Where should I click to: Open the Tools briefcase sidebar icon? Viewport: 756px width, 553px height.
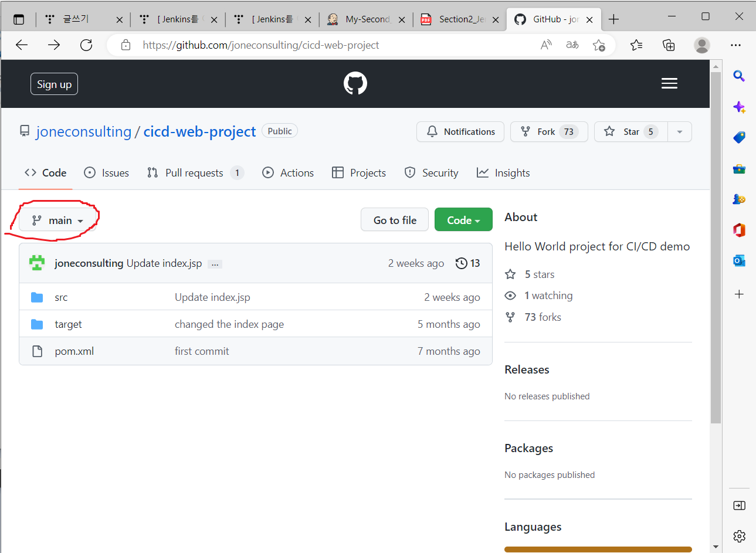[x=739, y=169]
